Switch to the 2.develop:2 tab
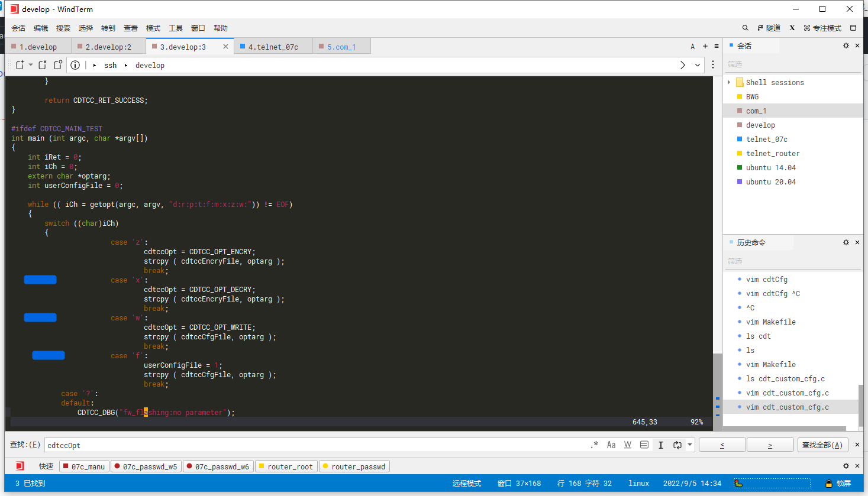 [108, 47]
